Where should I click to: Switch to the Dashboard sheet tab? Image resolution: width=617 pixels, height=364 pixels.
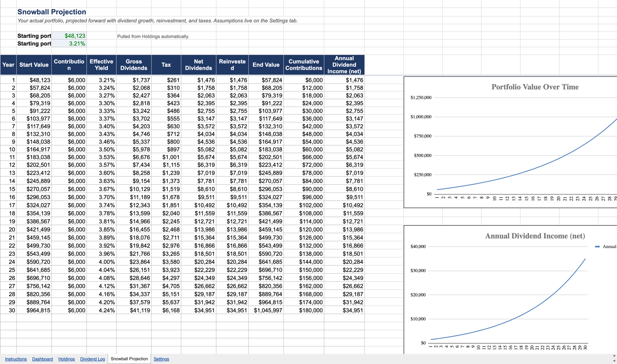click(x=42, y=359)
